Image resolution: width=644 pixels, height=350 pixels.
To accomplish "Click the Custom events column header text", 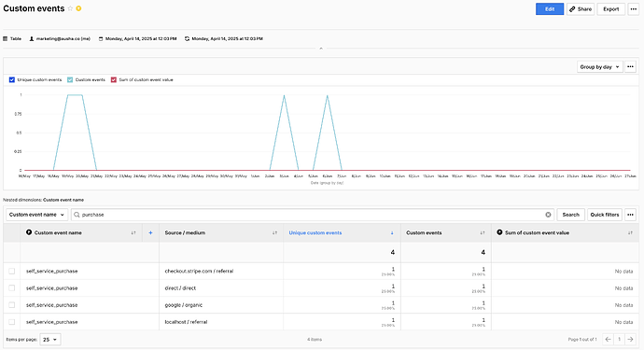I will [424, 233].
